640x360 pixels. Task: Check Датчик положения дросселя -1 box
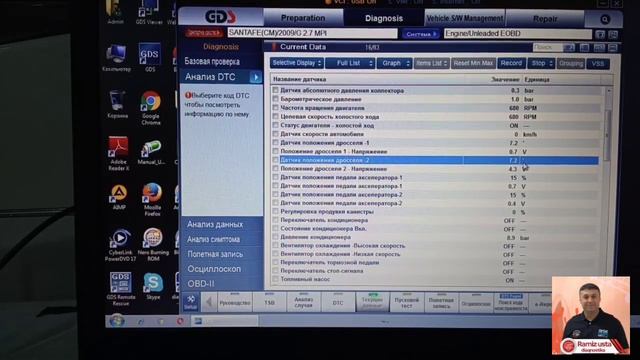[276, 142]
